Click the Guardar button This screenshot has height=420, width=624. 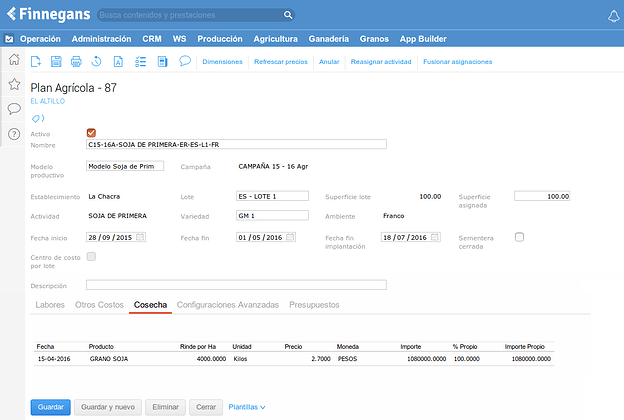[x=50, y=407]
